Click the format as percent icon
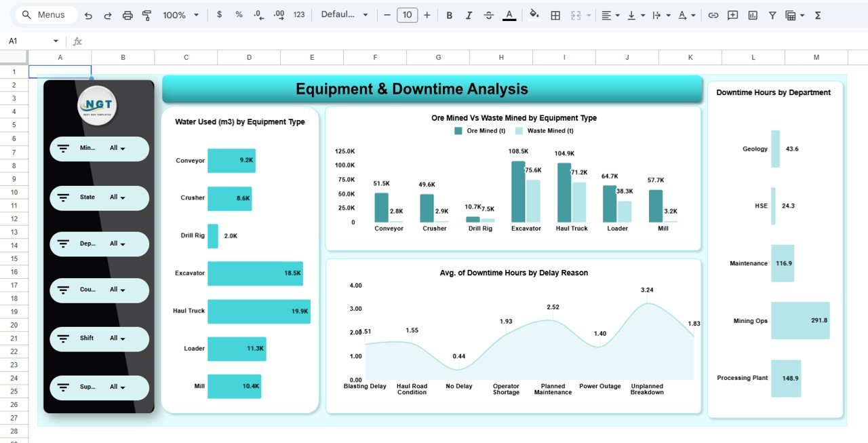The height and width of the screenshot is (443, 868). click(237, 14)
